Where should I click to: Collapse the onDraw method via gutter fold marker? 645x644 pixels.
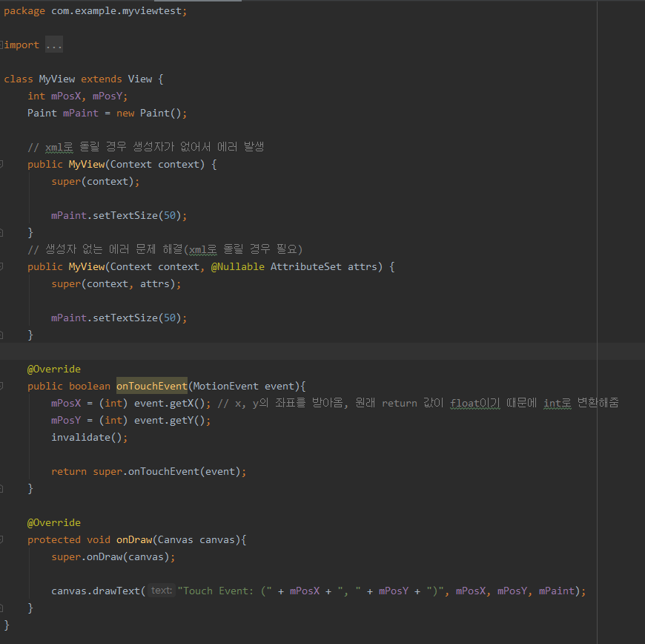pos(1,540)
